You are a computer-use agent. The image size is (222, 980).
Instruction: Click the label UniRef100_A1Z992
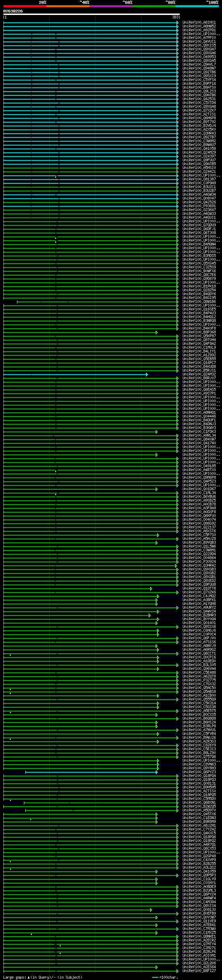(199, 355)
